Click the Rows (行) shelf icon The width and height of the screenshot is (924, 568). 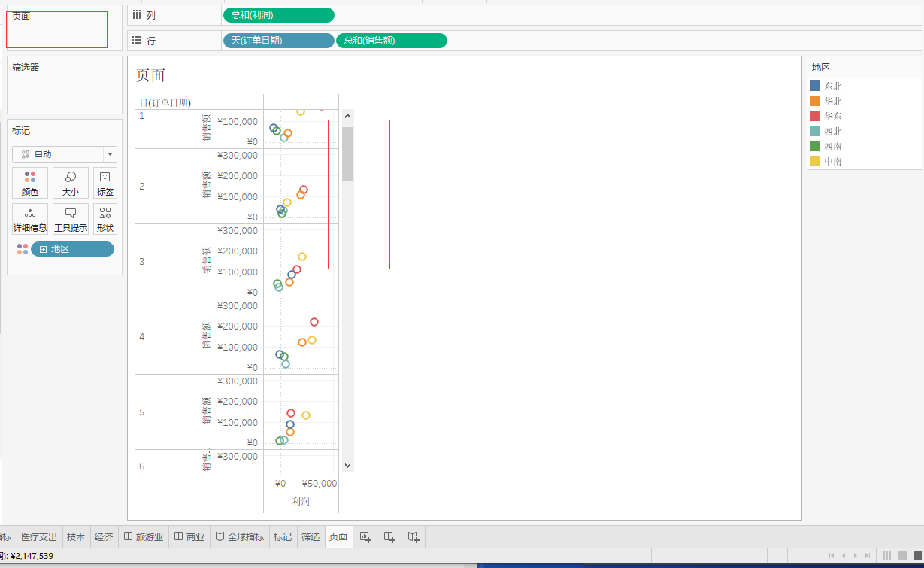coord(137,40)
